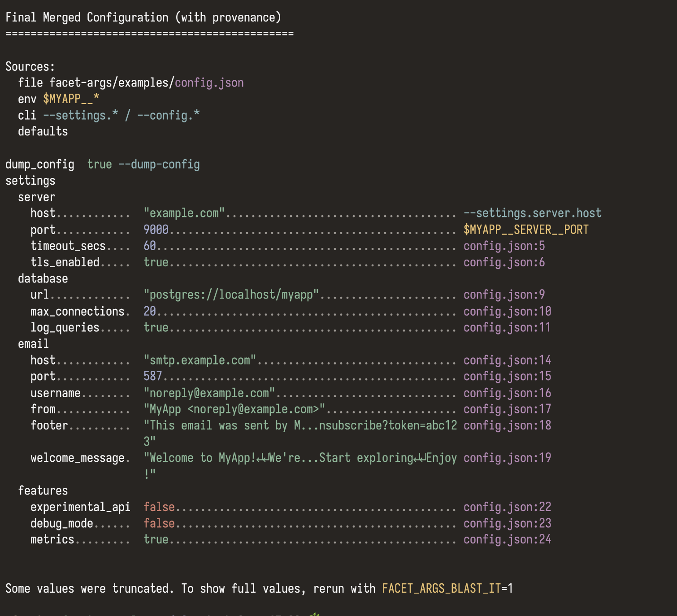Select the features section label

[x=43, y=490]
